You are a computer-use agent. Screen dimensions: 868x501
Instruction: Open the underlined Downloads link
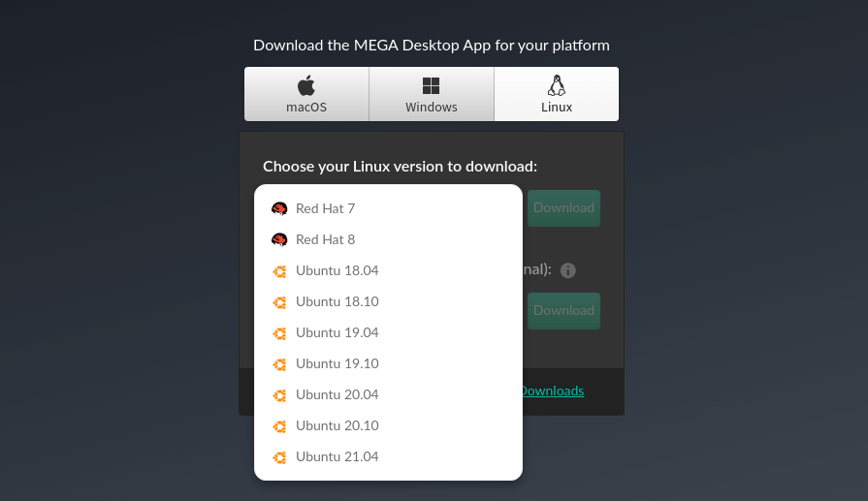(x=553, y=391)
